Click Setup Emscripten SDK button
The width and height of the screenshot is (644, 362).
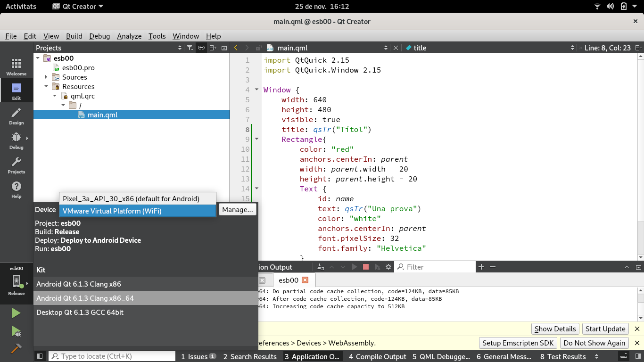(x=518, y=343)
